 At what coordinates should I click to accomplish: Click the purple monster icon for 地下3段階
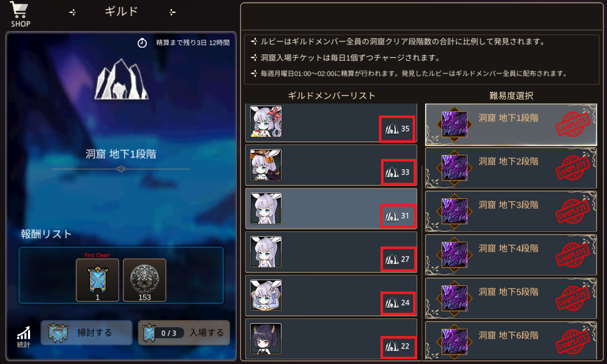click(455, 211)
